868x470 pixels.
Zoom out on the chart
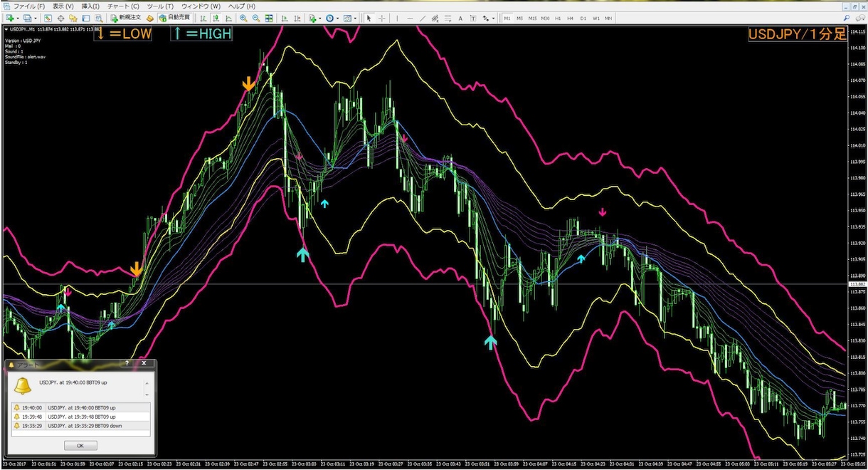pos(255,18)
